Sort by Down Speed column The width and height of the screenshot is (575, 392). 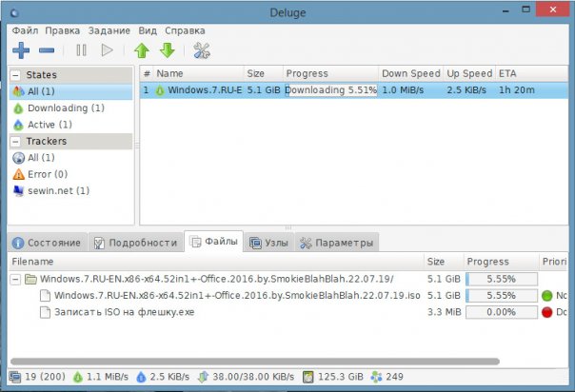[410, 73]
